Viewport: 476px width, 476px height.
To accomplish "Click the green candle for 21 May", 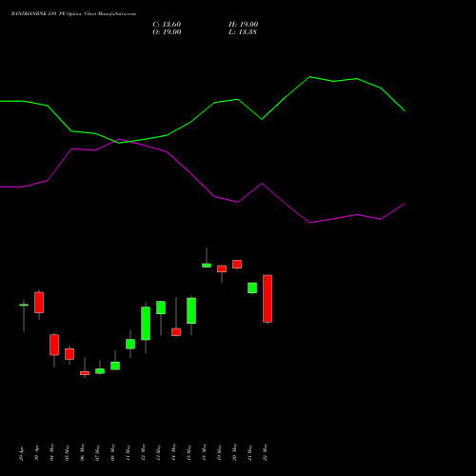I will point(252,288).
